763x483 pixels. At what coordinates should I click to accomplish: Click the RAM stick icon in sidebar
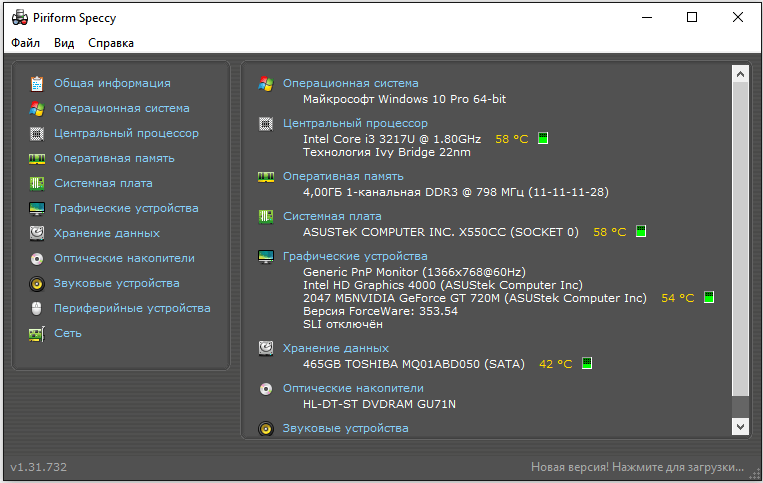(37, 159)
